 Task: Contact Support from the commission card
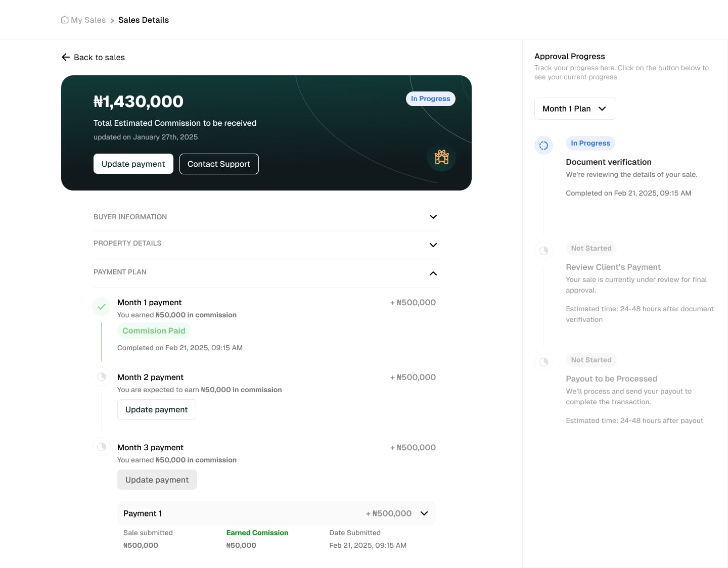[x=219, y=164]
